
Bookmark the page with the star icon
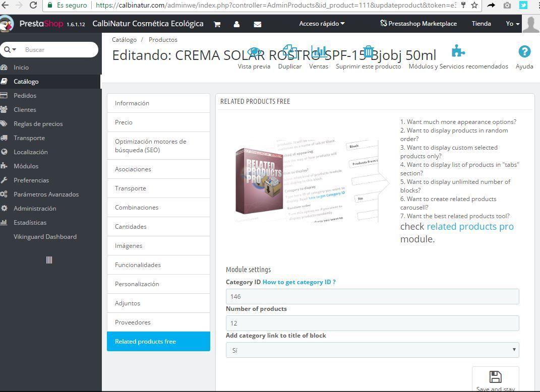[x=474, y=5]
